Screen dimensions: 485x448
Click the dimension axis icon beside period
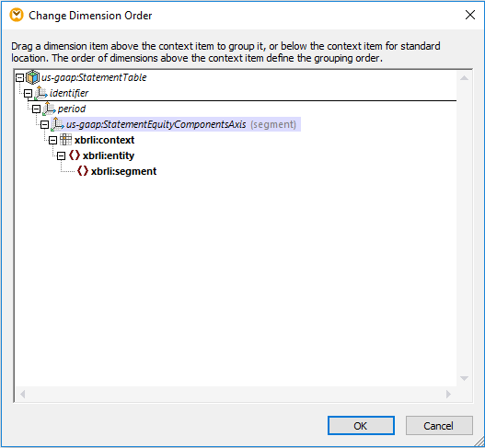tap(49, 109)
